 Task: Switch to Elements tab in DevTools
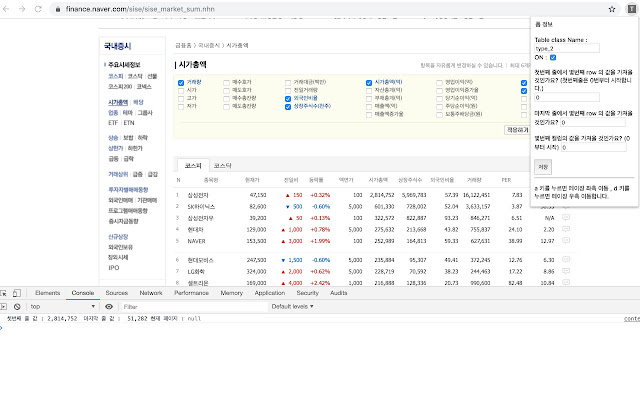click(x=47, y=293)
